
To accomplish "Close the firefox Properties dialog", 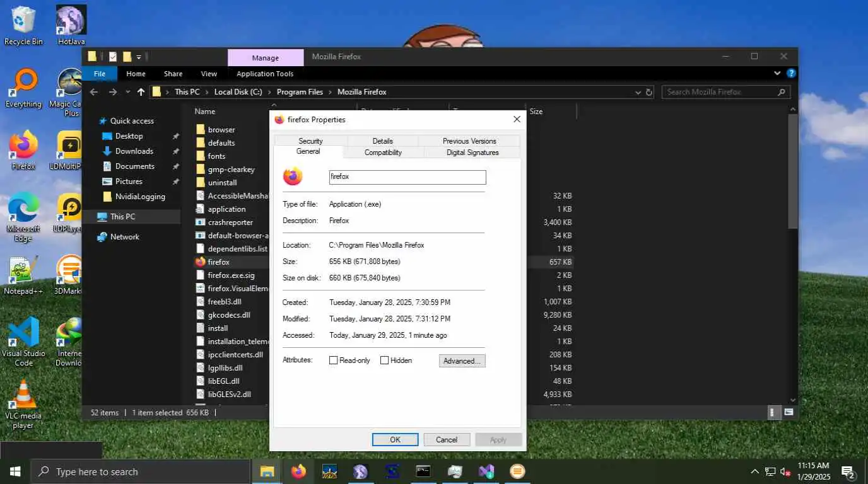I will pyautogui.click(x=517, y=119).
